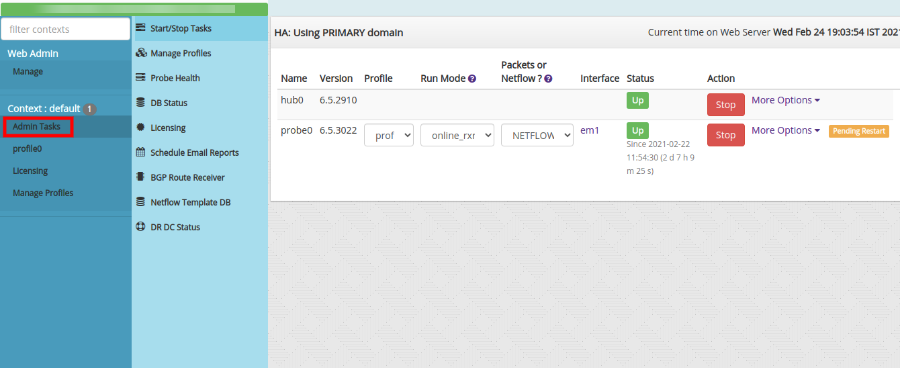Click version 6.5.2910 cell
This screenshot has height=368, width=900.
338,100
